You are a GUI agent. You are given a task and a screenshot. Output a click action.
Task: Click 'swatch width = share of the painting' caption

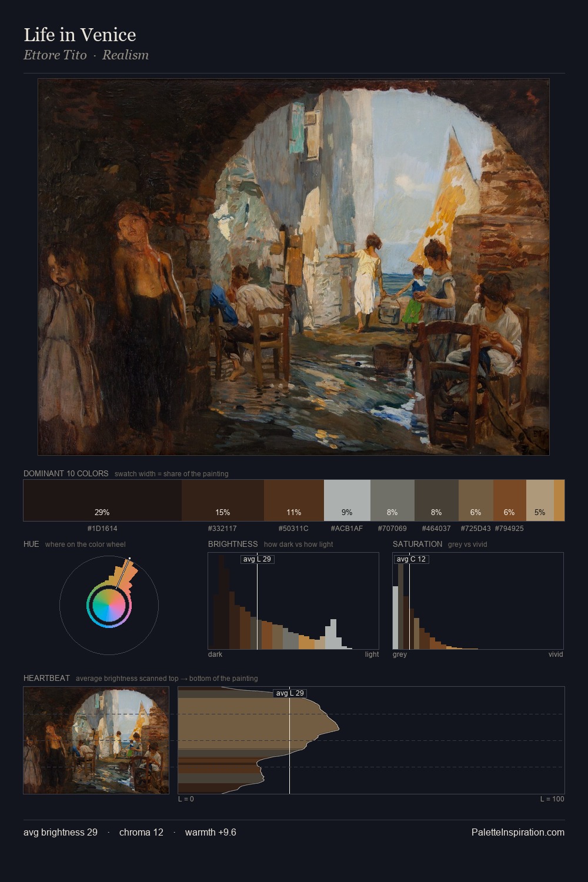coord(172,474)
